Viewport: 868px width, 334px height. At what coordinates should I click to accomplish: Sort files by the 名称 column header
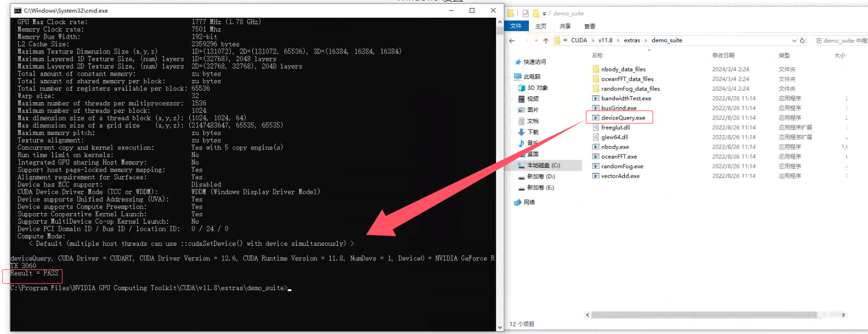pos(597,55)
